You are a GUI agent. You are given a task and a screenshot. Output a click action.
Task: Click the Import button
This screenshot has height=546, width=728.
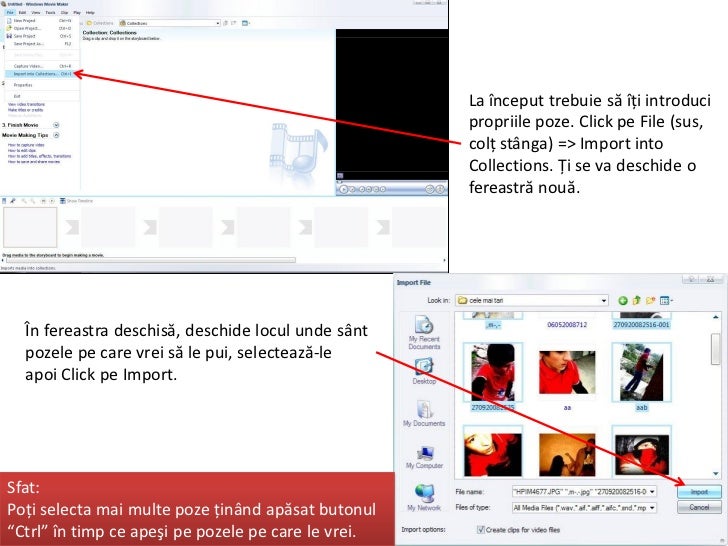coord(699,492)
